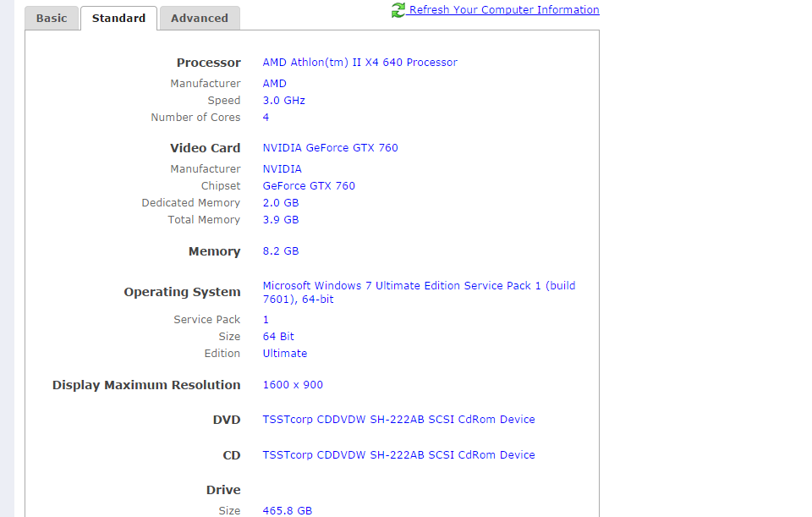The height and width of the screenshot is (517, 812).
Task: Click the Chipset value GeForce GTX 760
Action: click(309, 186)
